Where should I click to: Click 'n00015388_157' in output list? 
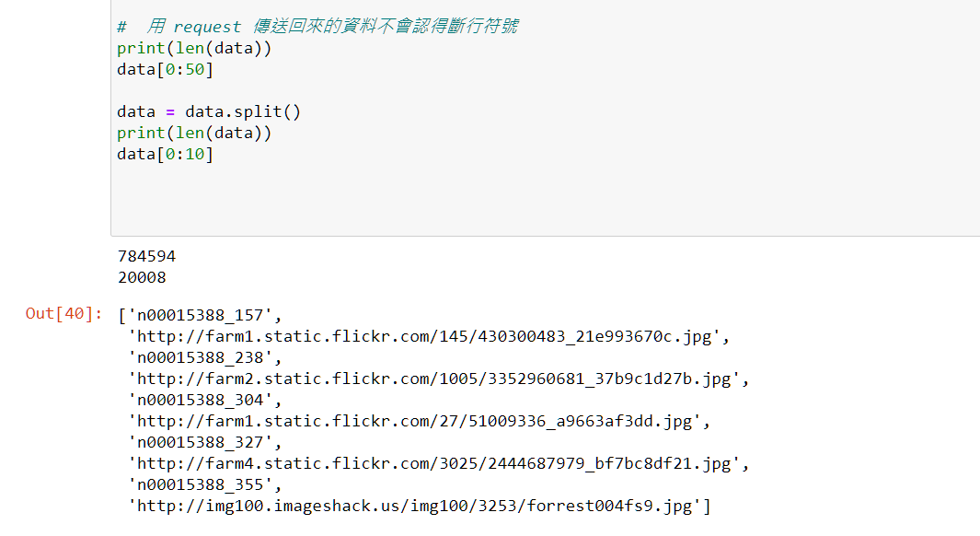[x=200, y=315]
